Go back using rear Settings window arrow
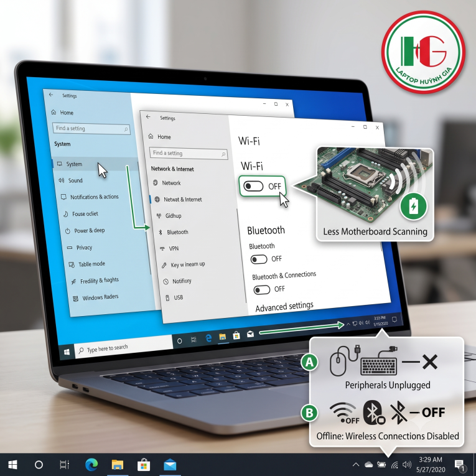 [51, 95]
